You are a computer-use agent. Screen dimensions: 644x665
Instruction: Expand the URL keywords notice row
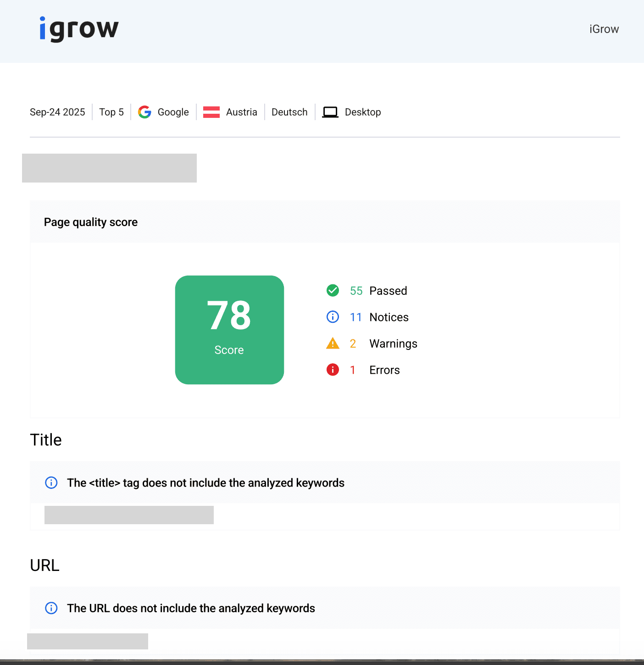[x=191, y=608]
